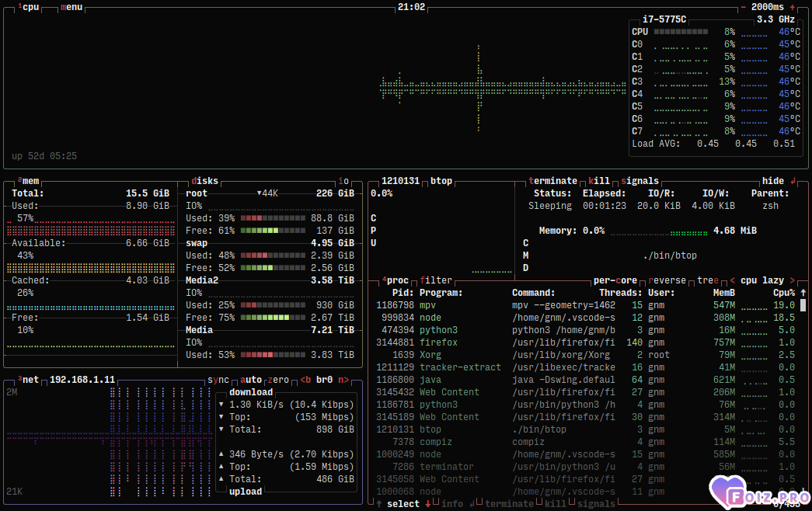Select previous sort column with left arrow
812x511 pixels.
pyautogui.click(x=732, y=280)
